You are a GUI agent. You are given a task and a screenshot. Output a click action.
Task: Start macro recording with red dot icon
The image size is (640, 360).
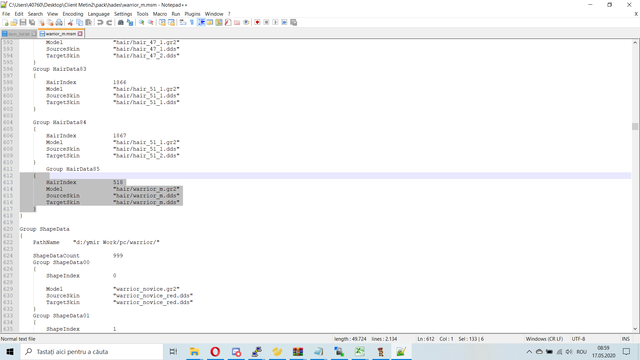point(257,22)
